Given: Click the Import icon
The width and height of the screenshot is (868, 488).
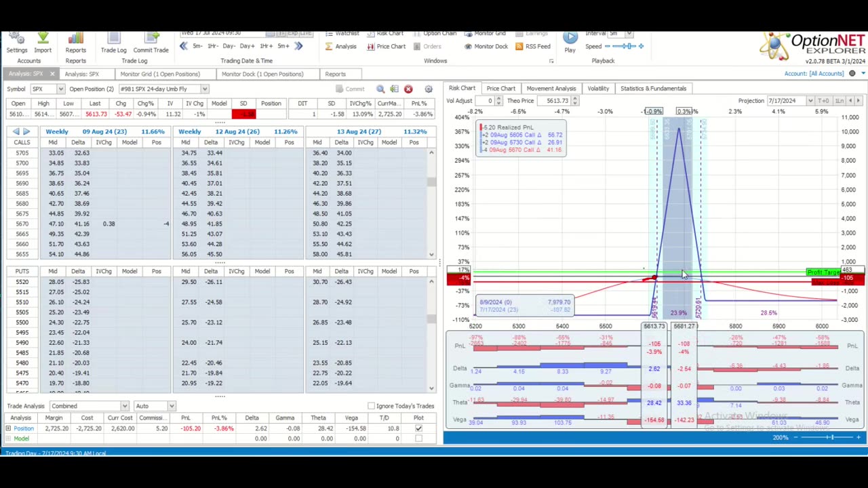Looking at the screenshot, I should click(43, 42).
